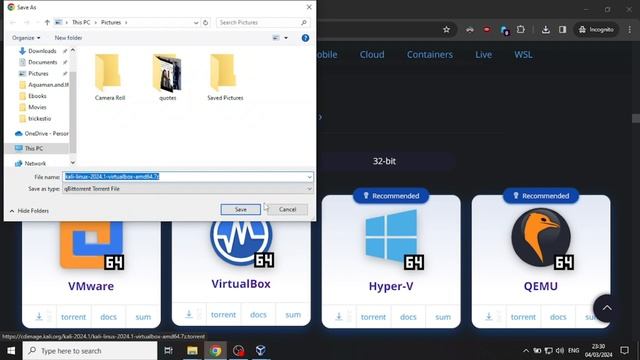Image resolution: width=640 pixels, height=360 pixels.
Task: Open the volume control in system tray
Action: tap(560, 351)
